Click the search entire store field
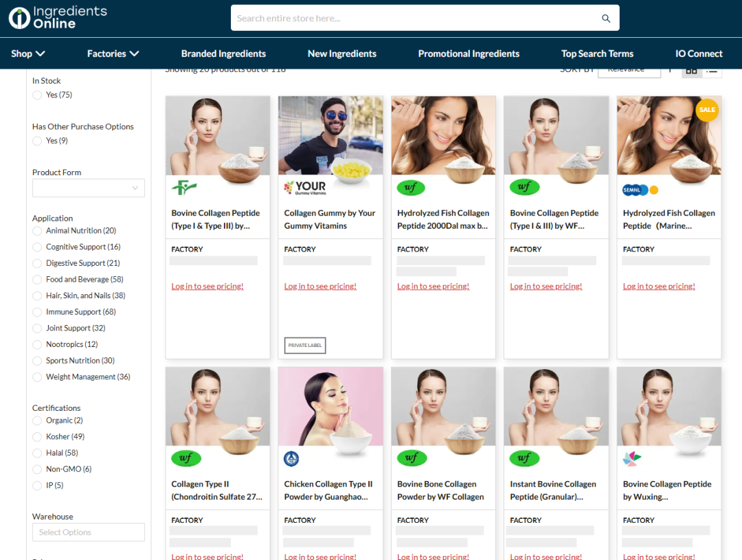Viewport: 742px width, 560px height. pyautogui.click(x=425, y=18)
